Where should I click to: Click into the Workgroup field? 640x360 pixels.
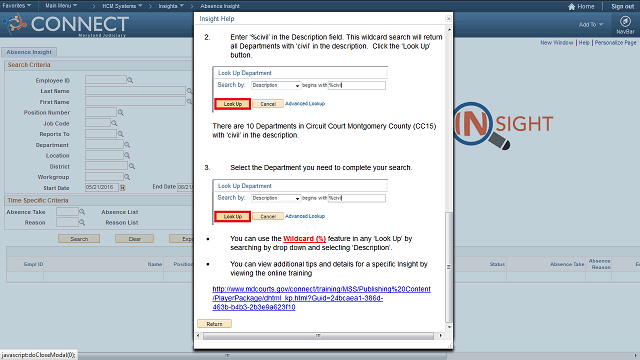pyautogui.click(x=104, y=177)
